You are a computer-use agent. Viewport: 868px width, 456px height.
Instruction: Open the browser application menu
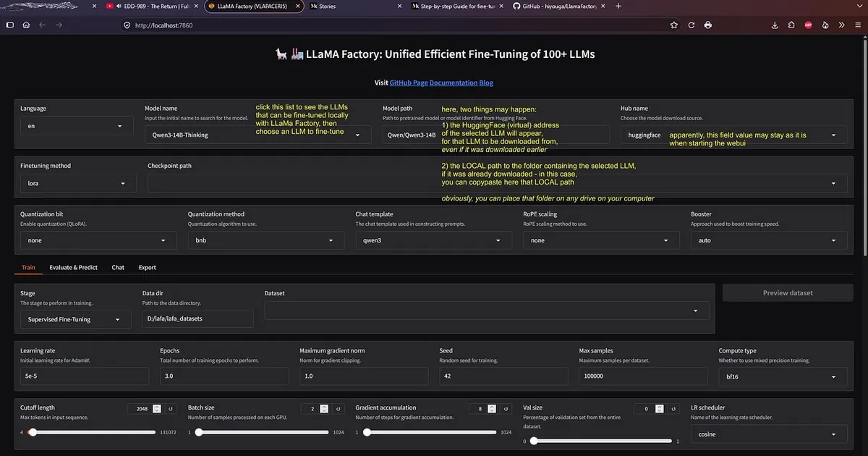857,25
